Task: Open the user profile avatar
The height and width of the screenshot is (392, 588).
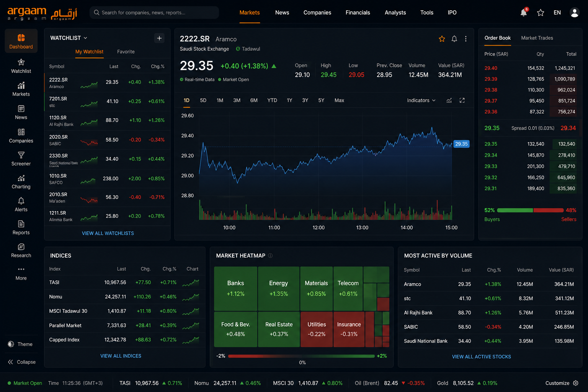Action: tap(574, 13)
